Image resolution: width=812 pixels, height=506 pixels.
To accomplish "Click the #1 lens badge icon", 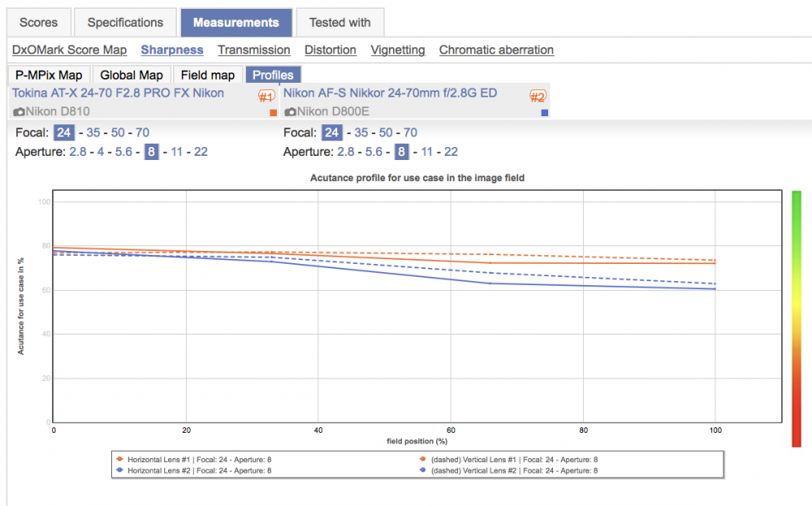I will coord(266,97).
